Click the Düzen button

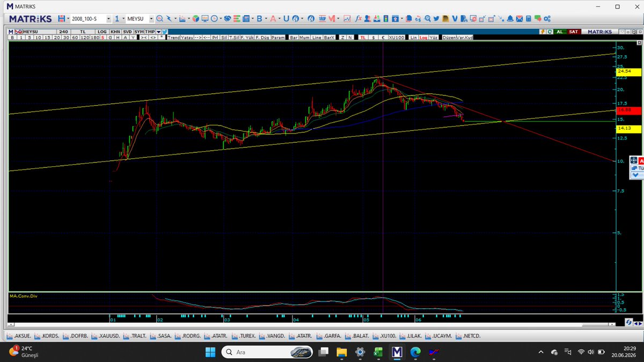[x=449, y=38]
